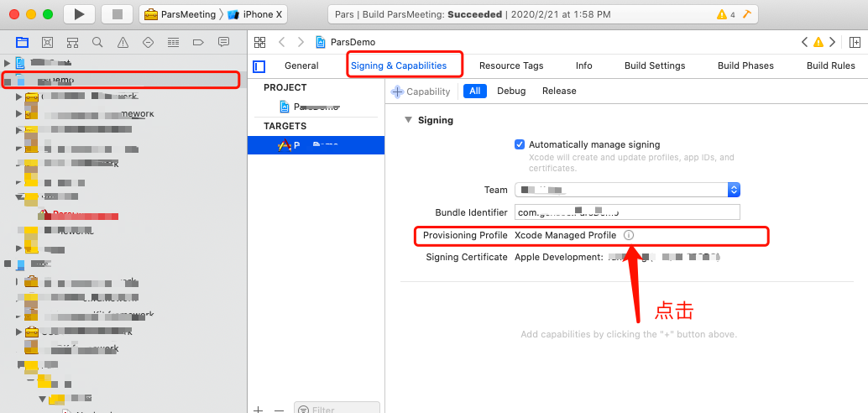Click Xcode Managed Profile text
This screenshot has height=413, width=868.
[565, 235]
